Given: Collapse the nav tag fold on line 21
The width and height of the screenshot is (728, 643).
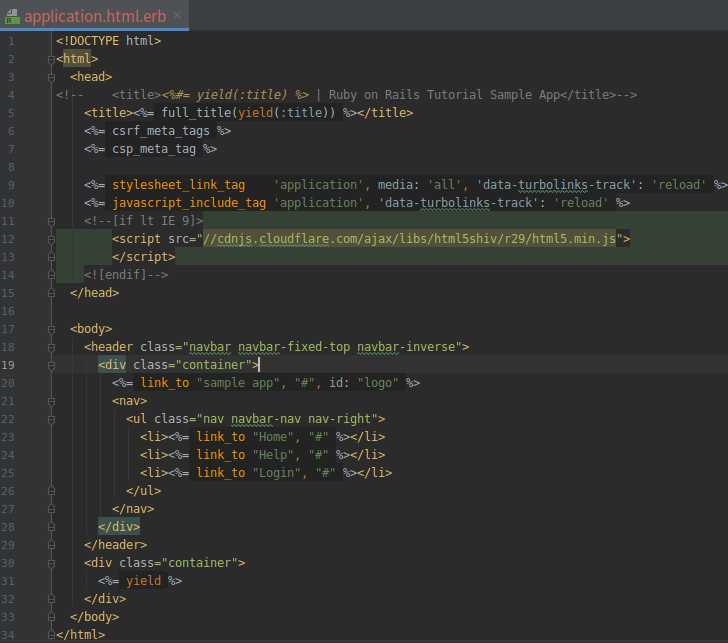Looking at the screenshot, I should click(52, 402).
